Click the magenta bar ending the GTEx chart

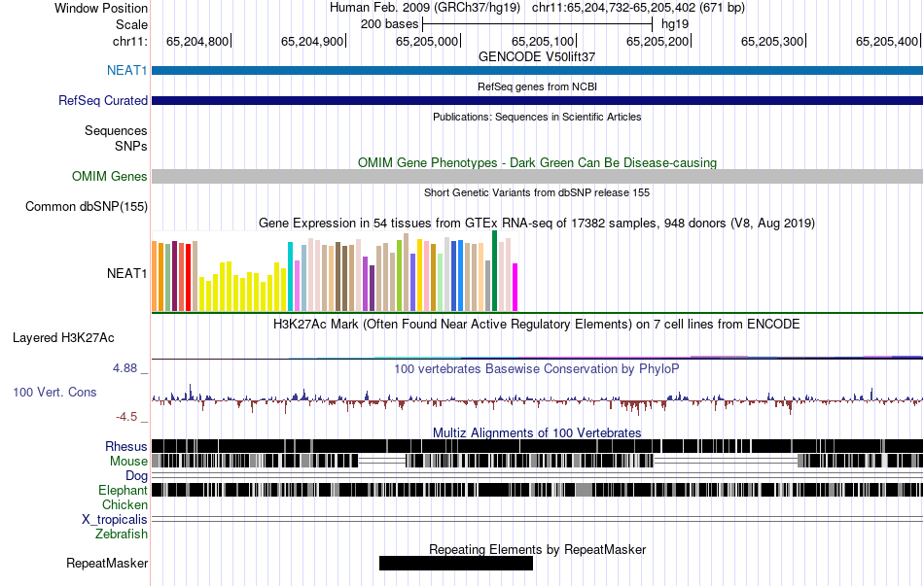[515, 288]
